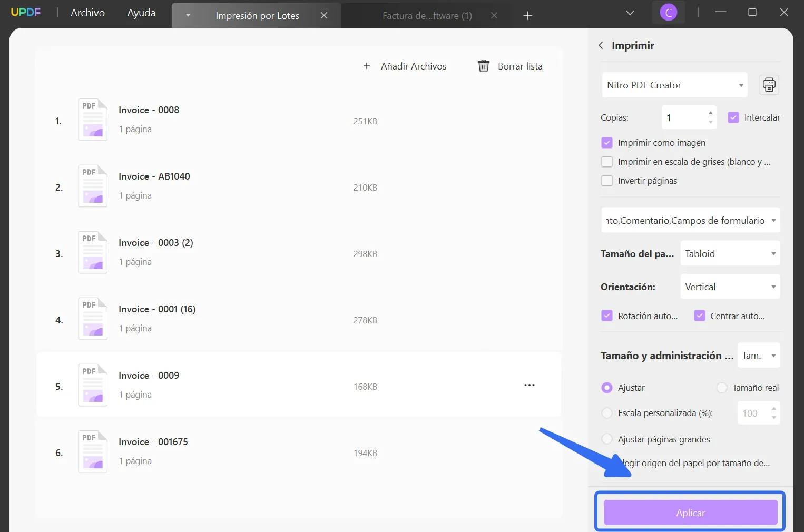Uncheck Imprimir como imagen
The height and width of the screenshot is (532, 804).
(x=607, y=143)
